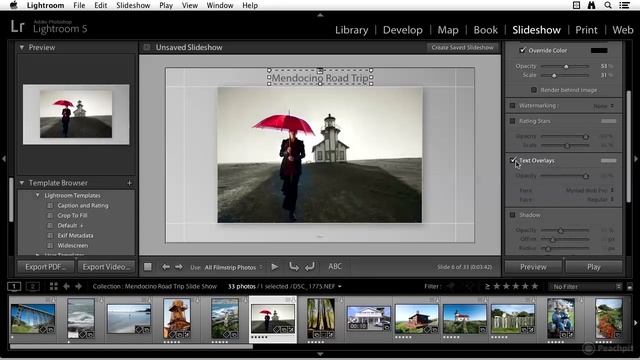Select main window display button 1
Screen dimensions: 640x360
coord(14,287)
